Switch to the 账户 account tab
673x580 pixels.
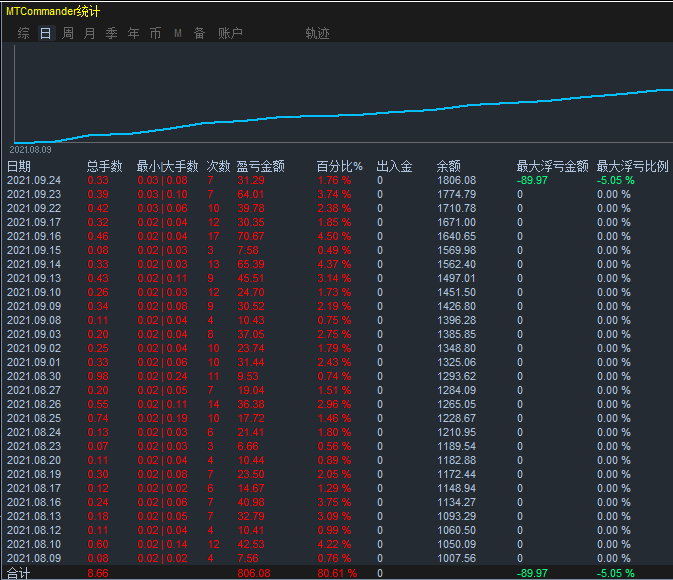point(230,33)
